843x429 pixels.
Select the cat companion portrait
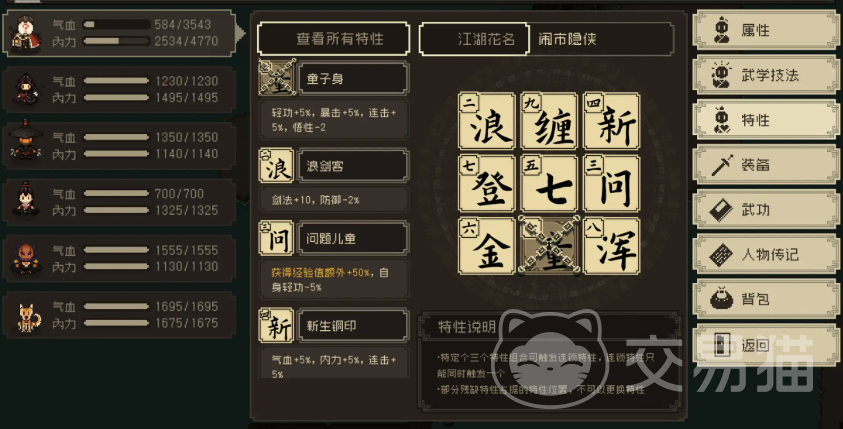(27, 316)
